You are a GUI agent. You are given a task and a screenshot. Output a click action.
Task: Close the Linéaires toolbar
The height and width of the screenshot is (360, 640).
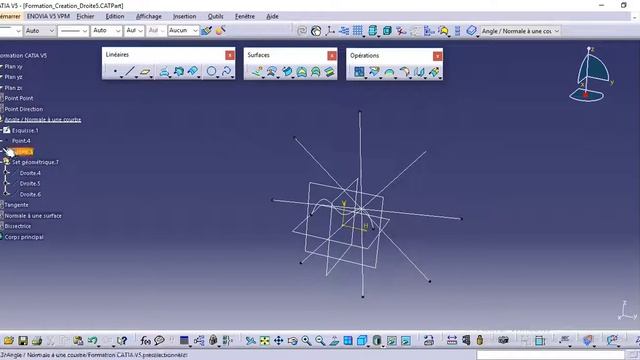click(230, 55)
